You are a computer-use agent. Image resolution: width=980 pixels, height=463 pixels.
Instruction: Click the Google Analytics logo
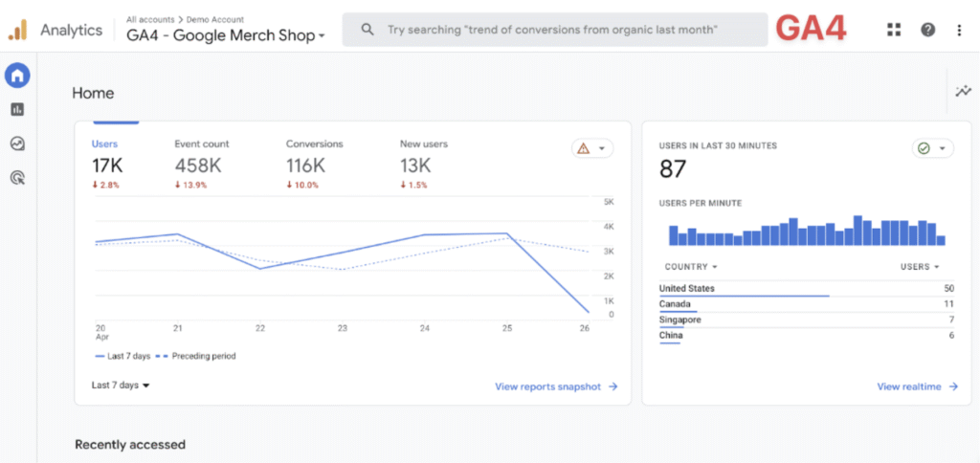coord(18,30)
